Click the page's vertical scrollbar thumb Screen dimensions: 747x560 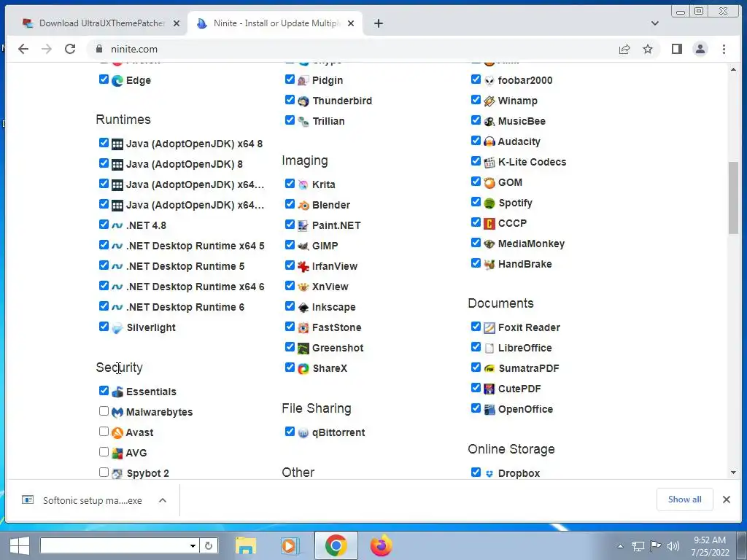point(733,198)
